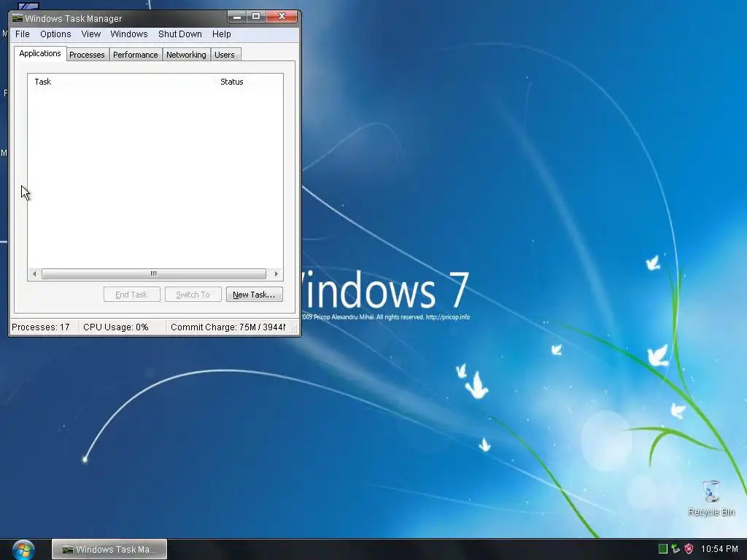Click the task list's right scroll arrow
The height and width of the screenshot is (560, 747).
pos(276,274)
